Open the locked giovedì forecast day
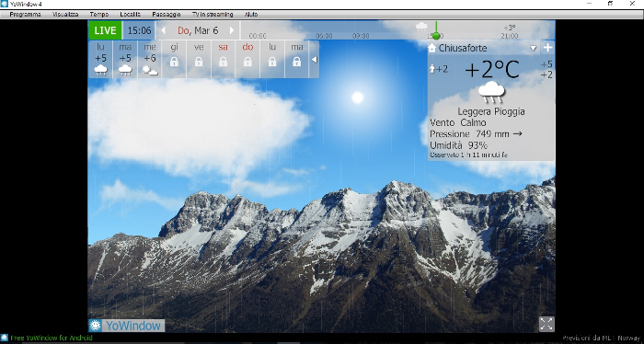 pos(174,59)
